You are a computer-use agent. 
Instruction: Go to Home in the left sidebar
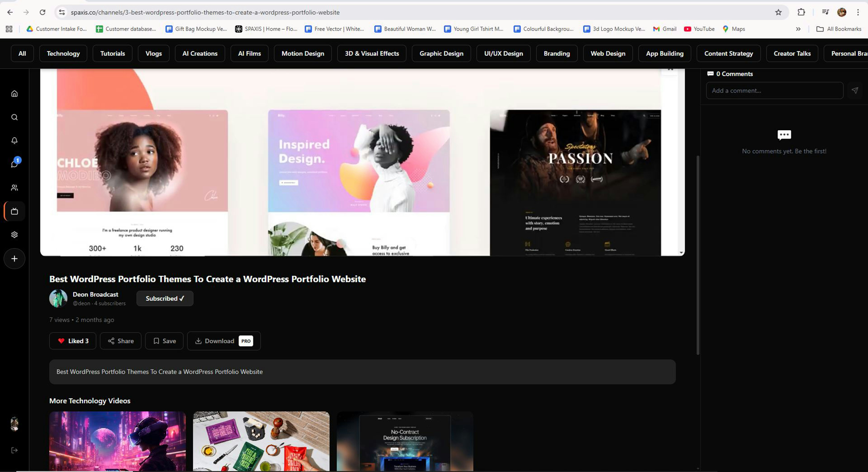[14, 94]
